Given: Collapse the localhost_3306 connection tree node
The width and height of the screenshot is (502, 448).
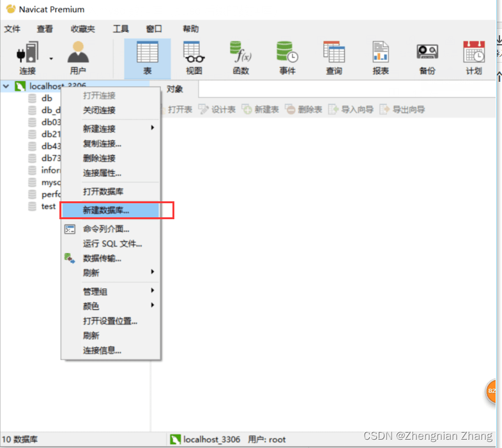Looking at the screenshot, I should [6, 86].
